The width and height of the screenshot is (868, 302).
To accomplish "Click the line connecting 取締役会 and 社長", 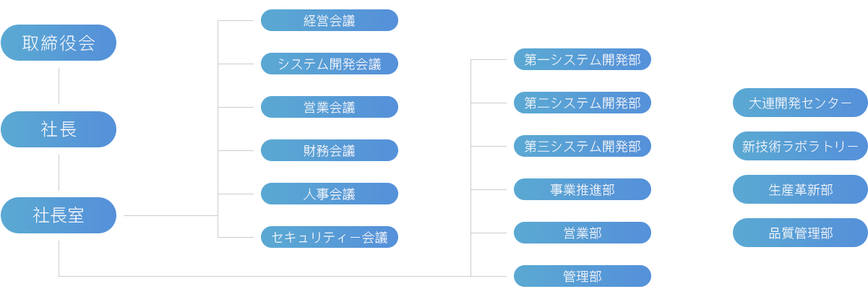I will click(x=59, y=86).
